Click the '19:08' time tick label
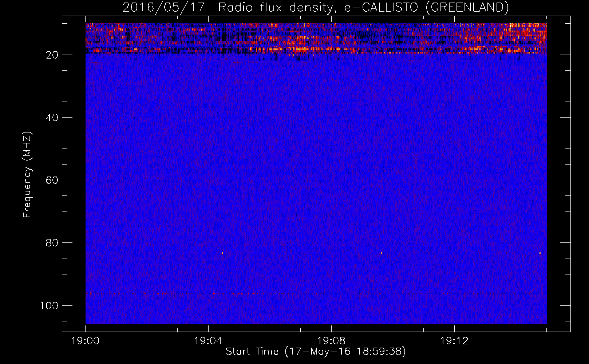Screen dimensions: 589x364 331,341
